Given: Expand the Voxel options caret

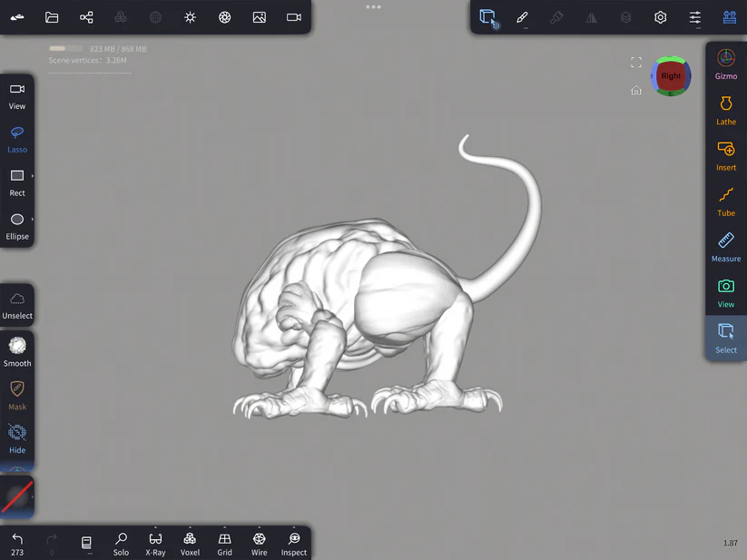Looking at the screenshot, I should [190, 527].
